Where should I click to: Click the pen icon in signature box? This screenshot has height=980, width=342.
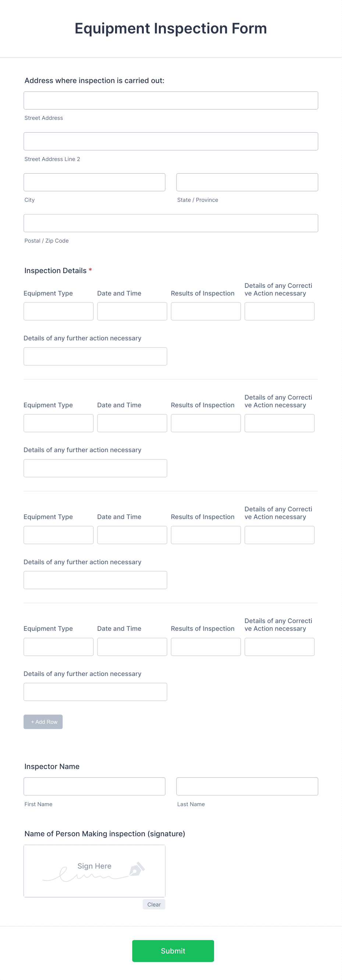(137, 869)
